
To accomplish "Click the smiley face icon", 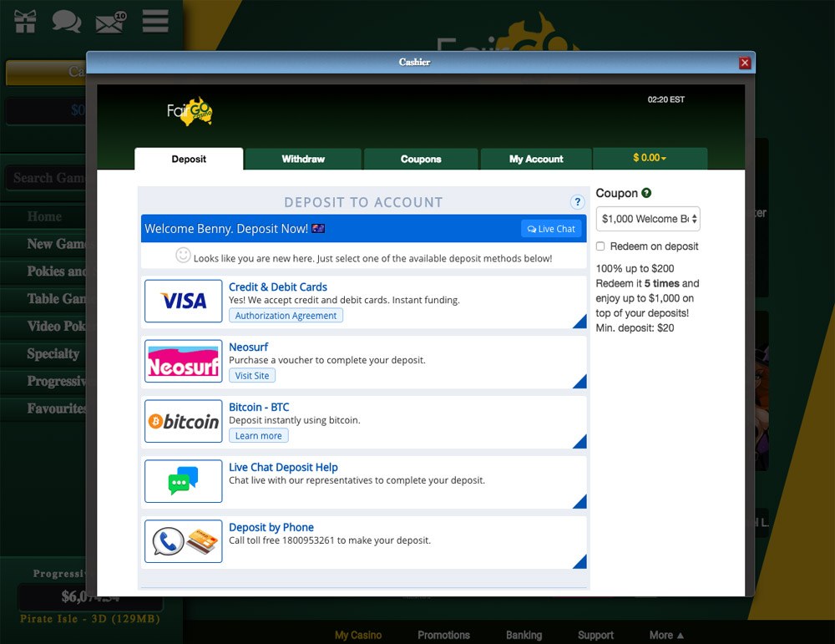I will coord(183,256).
